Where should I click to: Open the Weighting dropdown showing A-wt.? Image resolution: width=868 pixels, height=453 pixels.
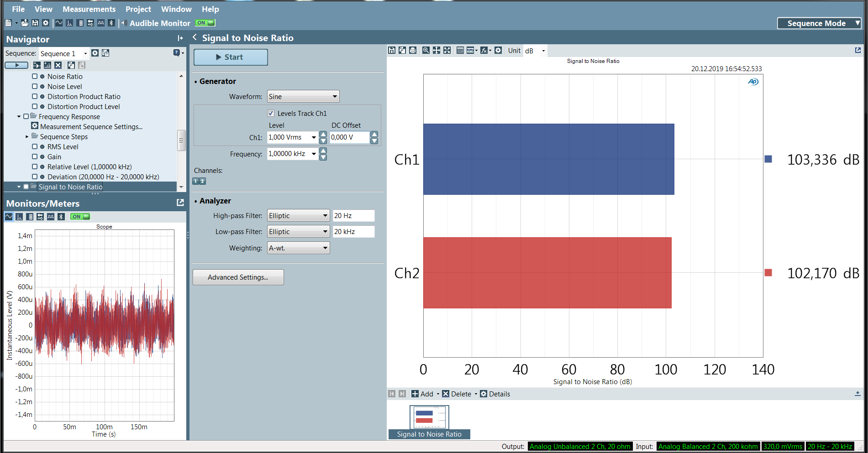(298, 248)
